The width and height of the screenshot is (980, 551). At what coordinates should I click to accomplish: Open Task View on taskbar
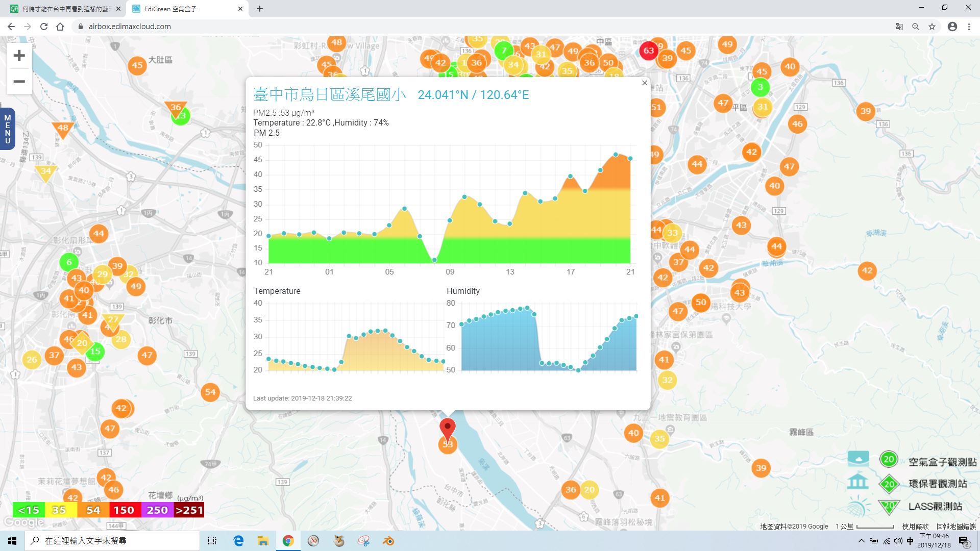tap(212, 541)
